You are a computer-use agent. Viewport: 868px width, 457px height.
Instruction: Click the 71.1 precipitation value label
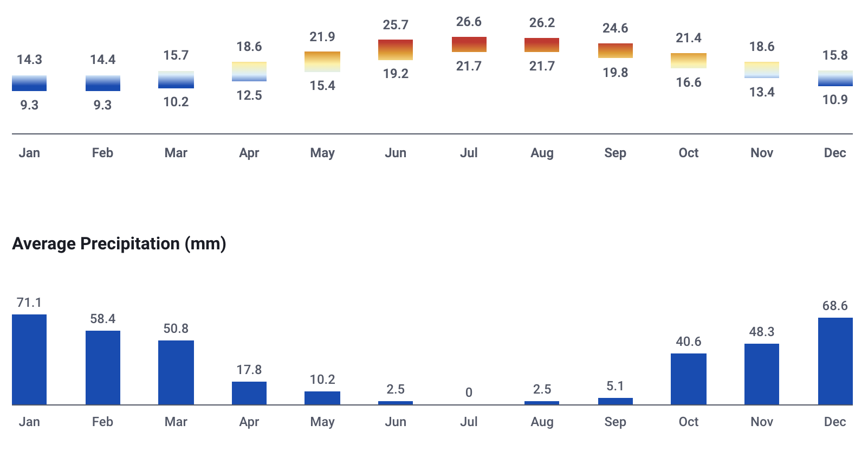click(29, 302)
